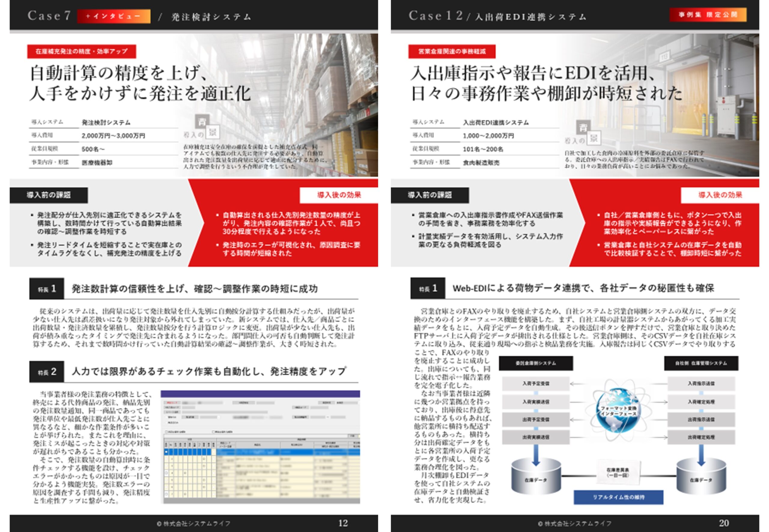The width and height of the screenshot is (769, 532).
Task: Select the 出荷実績送信 box
Action: pyautogui.click(x=536, y=437)
